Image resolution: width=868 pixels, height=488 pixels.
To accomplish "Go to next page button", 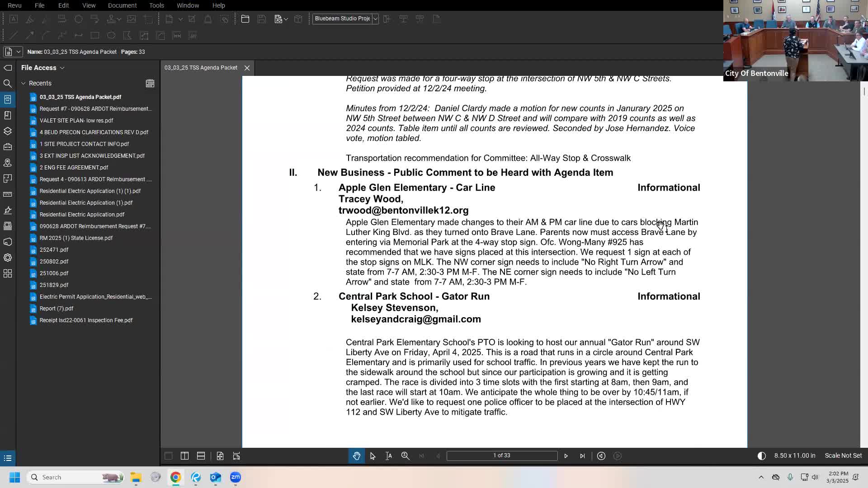I will (566, 456).
